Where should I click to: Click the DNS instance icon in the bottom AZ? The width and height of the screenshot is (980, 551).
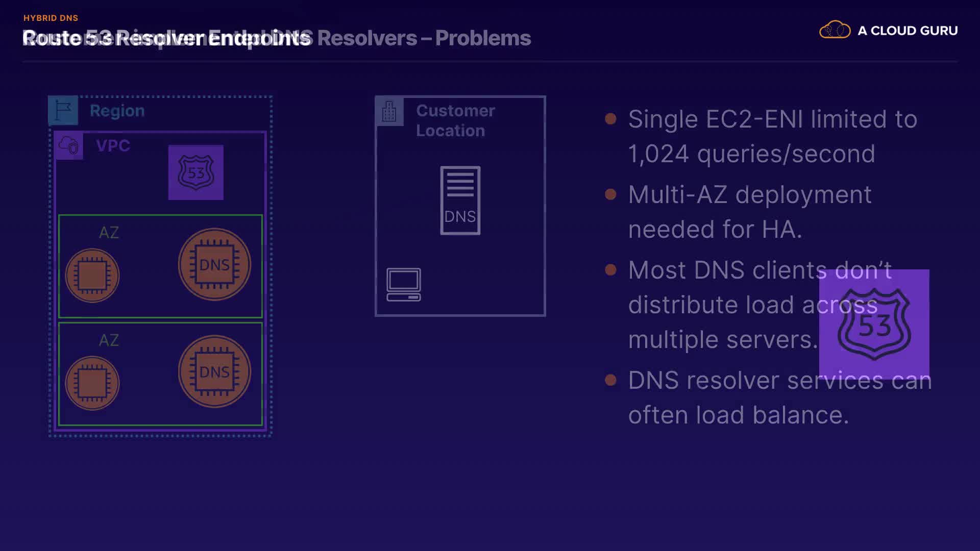pyautogui.click(x=214, y=371)
